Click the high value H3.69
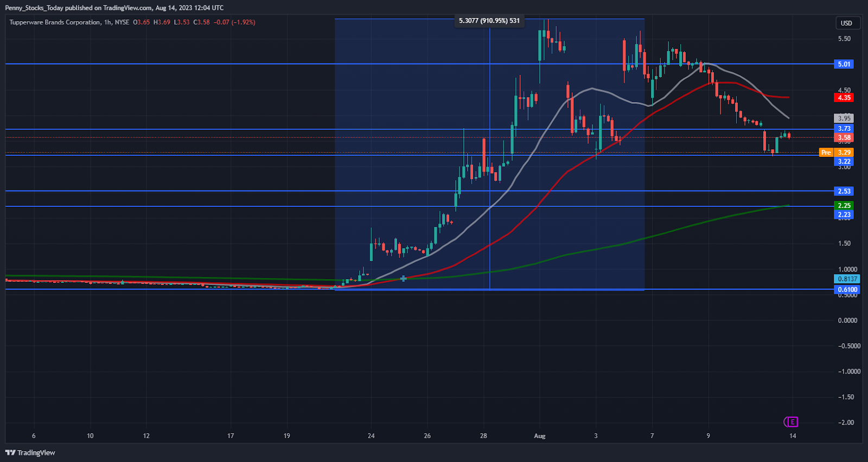Image resolution: width=868 pixels, height=462 pixels. [162, 22]
